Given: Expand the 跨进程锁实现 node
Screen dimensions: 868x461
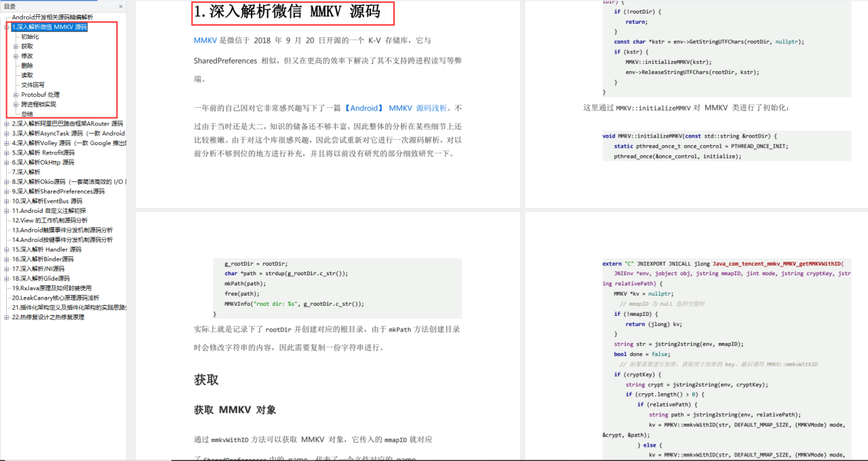Looking at the screenshot, I should click(16, 104).
